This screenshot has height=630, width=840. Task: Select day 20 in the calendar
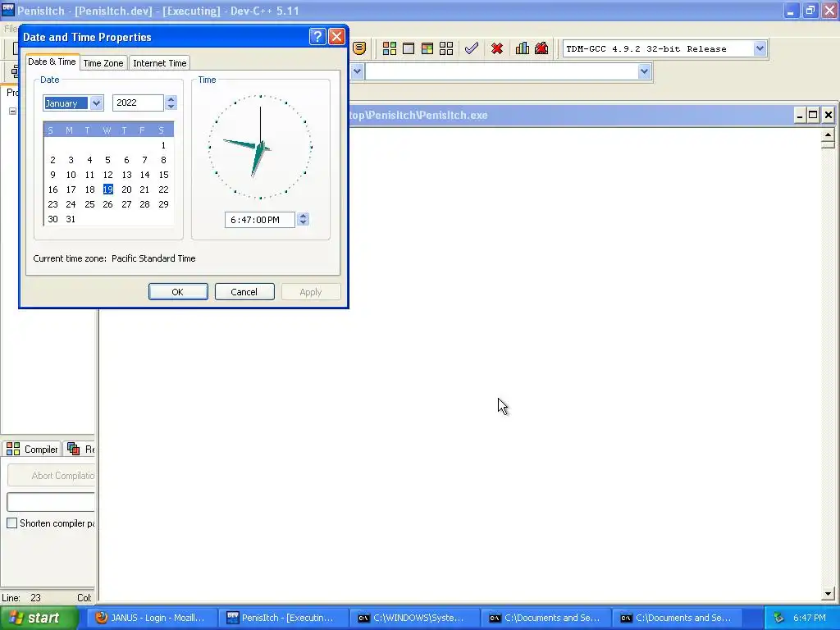[126, 189]
